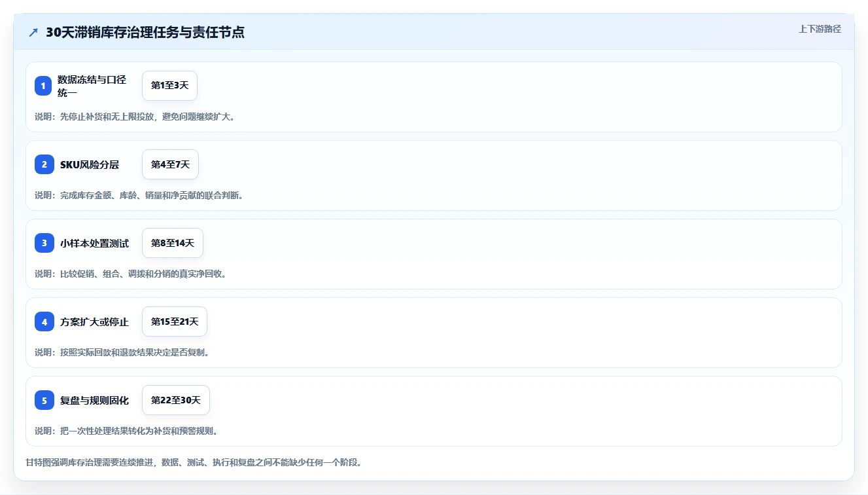Select the 第22至30天 time chip

176,400
